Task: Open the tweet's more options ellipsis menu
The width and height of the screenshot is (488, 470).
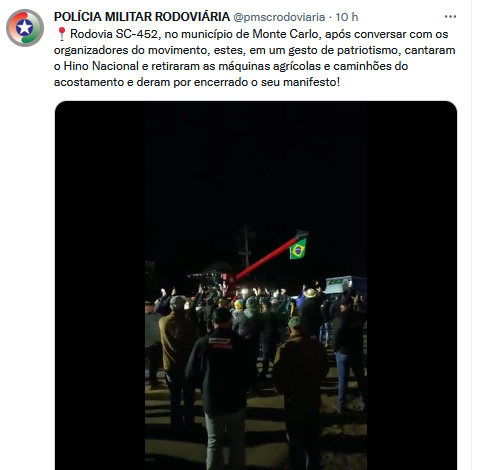Action: pyautogui.click(x=450, y=17)
